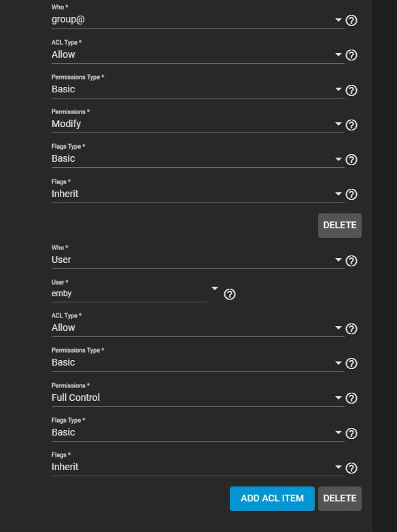The image size is (397, 532).
Task: Click the ADD ACL ITEM button
Action: [x=272, y=499]
